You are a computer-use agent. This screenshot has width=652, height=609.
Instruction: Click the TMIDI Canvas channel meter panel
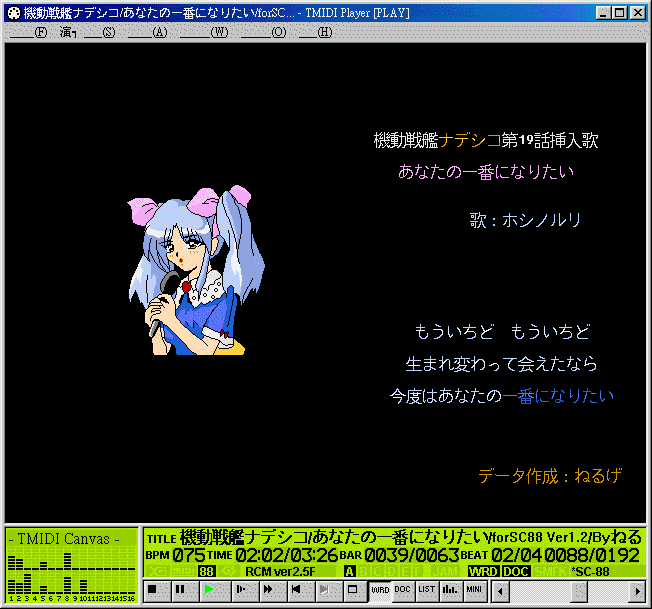point(71,565)
